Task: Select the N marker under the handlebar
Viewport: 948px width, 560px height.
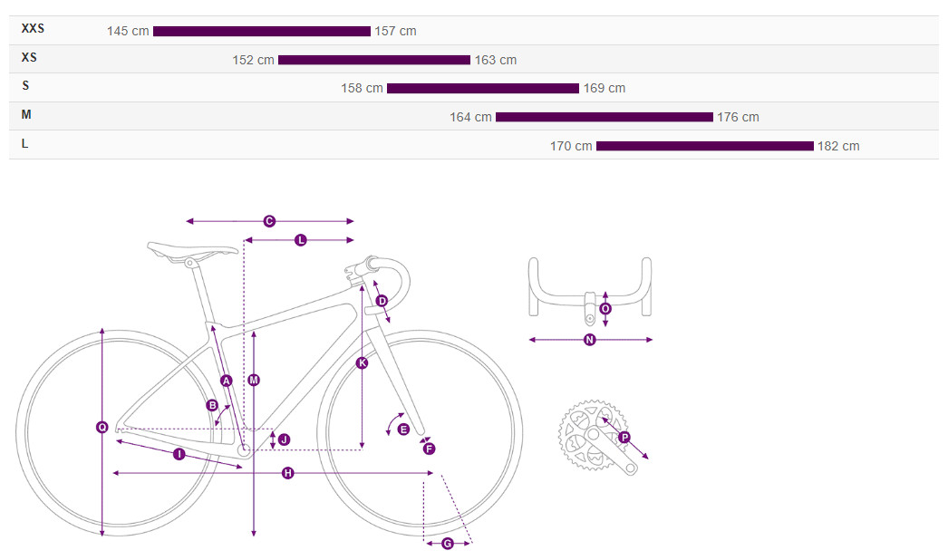Action: [x=590, y=340]
